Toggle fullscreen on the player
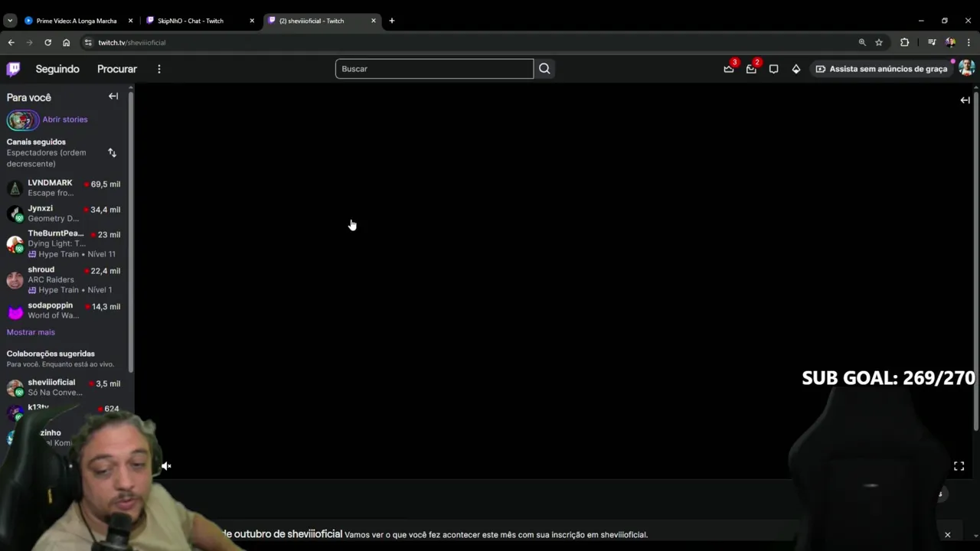 click(959, 466)
